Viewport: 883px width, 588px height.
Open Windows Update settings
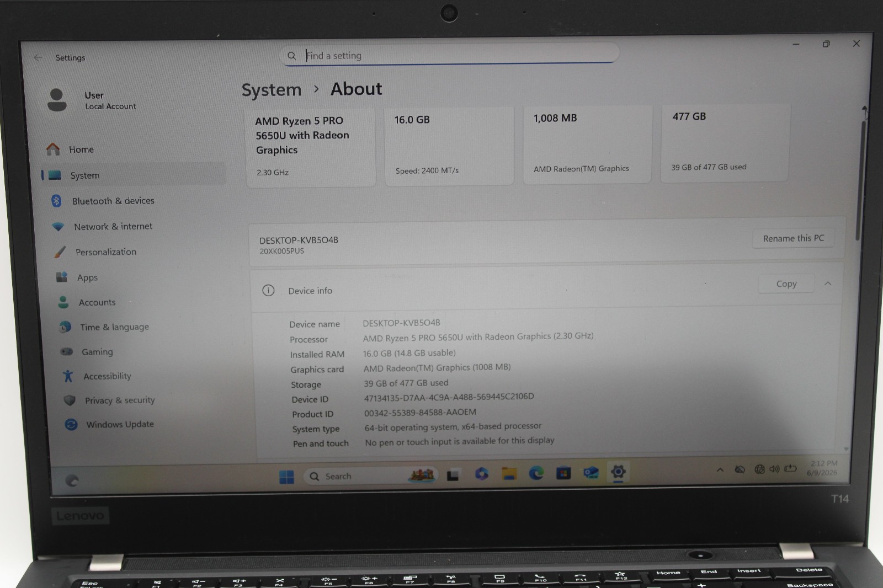click(119, 424)
